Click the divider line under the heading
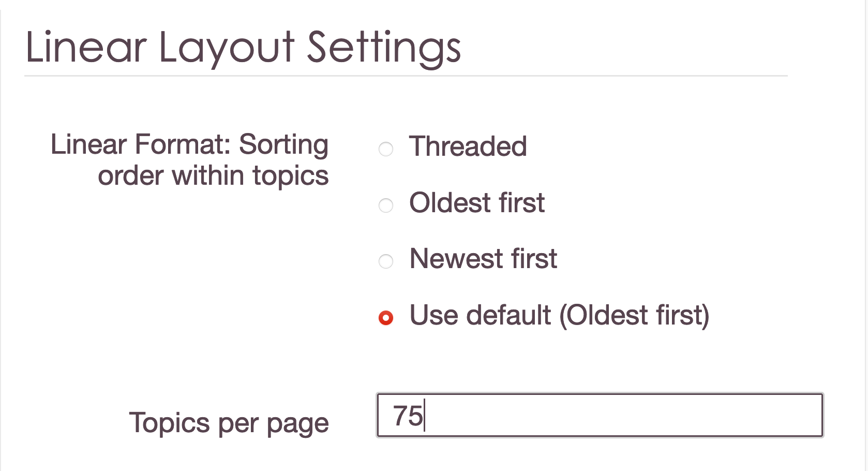This screenshot has width=868, height=471. point(406,76)
